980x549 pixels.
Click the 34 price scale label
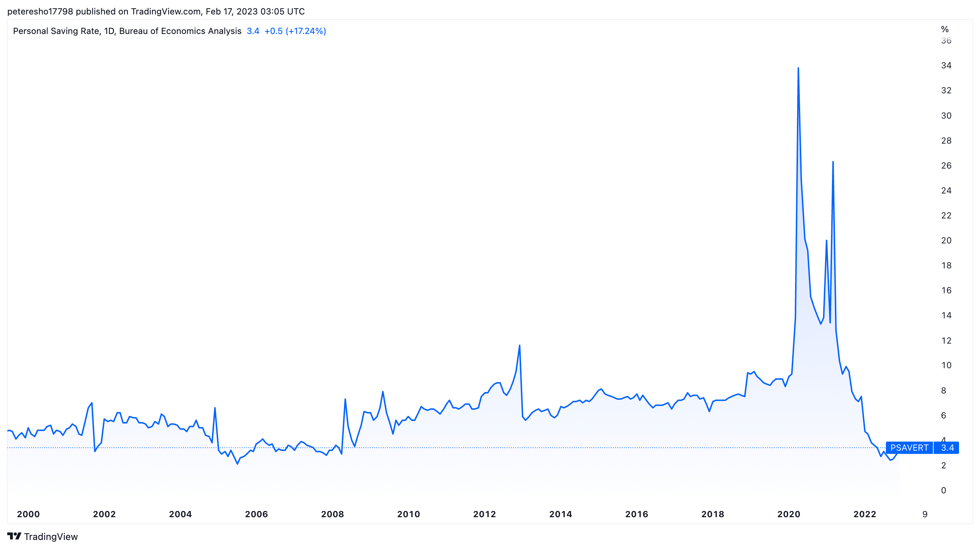tap(946, 65)
